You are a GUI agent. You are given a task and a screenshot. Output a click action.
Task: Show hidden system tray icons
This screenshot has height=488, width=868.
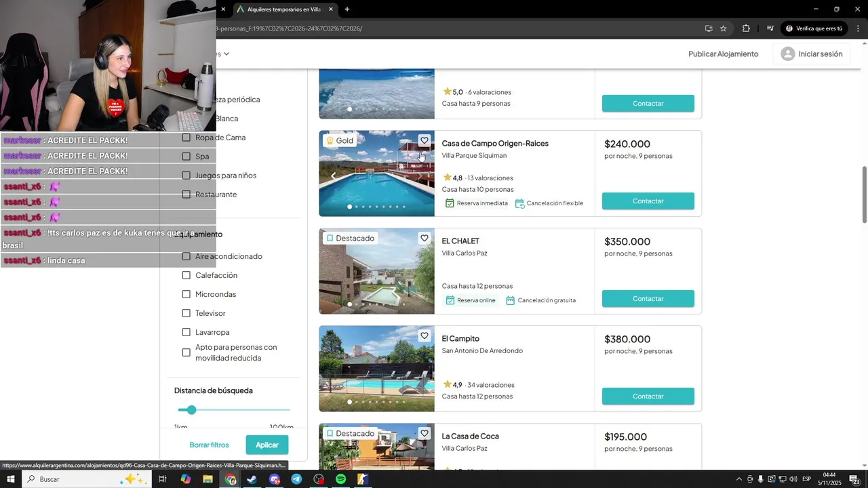(738, 479)
